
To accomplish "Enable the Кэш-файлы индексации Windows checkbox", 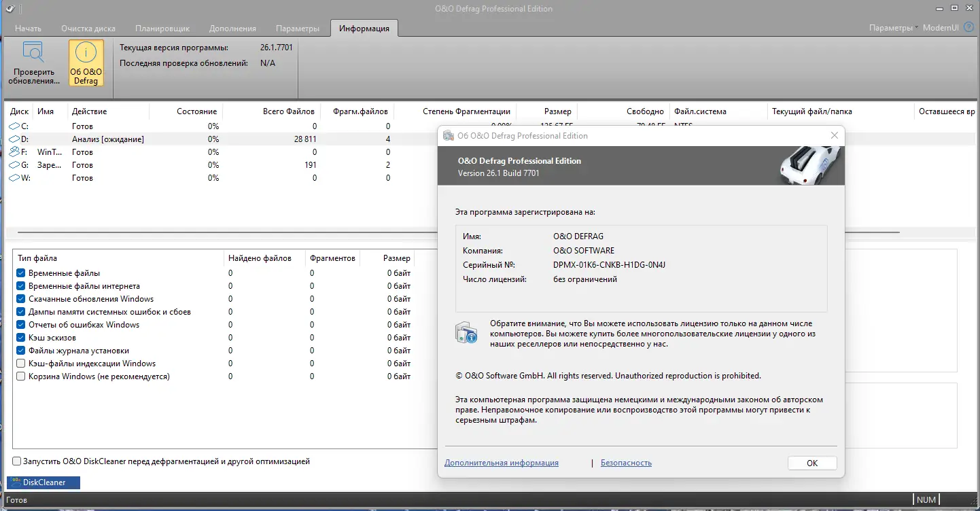I will [20, 363].
